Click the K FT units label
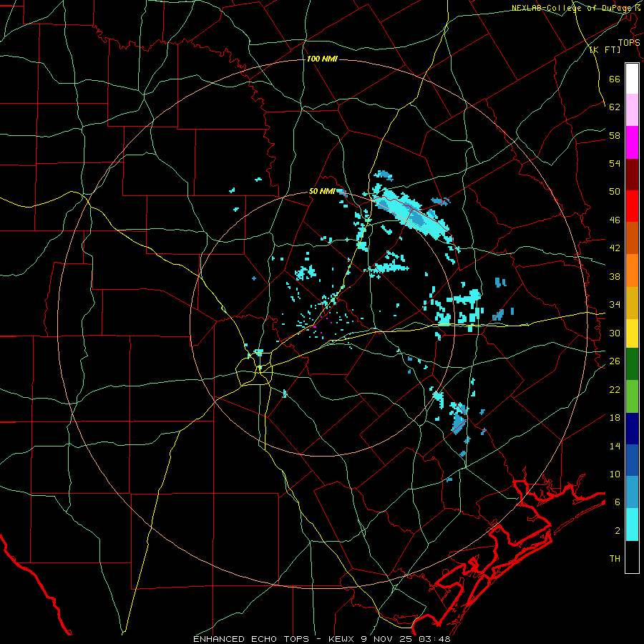 pos(605,49)
